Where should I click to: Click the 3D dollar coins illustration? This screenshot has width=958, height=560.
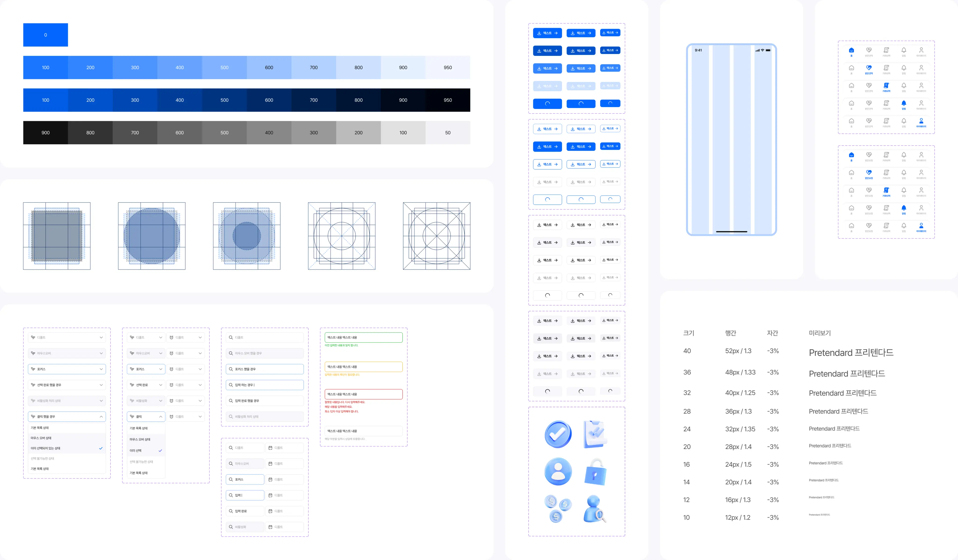[x=557, y=508]
